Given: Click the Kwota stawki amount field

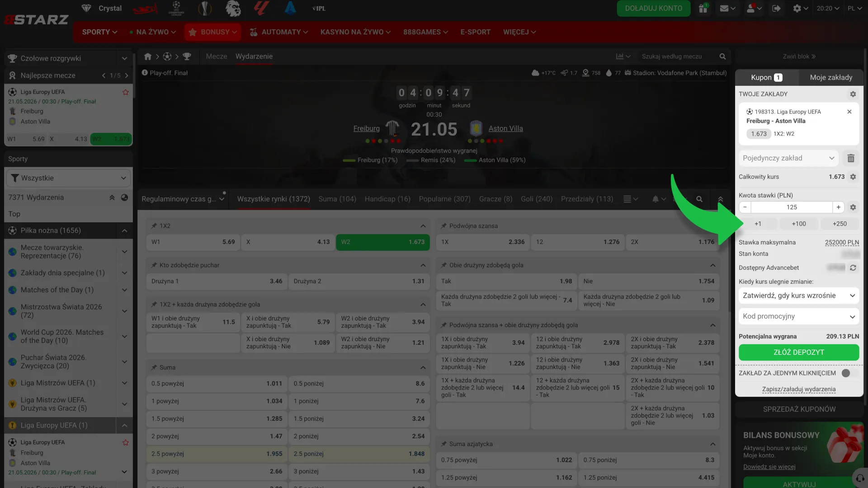Looking at the screenshot, I should (x=792, y=207).
